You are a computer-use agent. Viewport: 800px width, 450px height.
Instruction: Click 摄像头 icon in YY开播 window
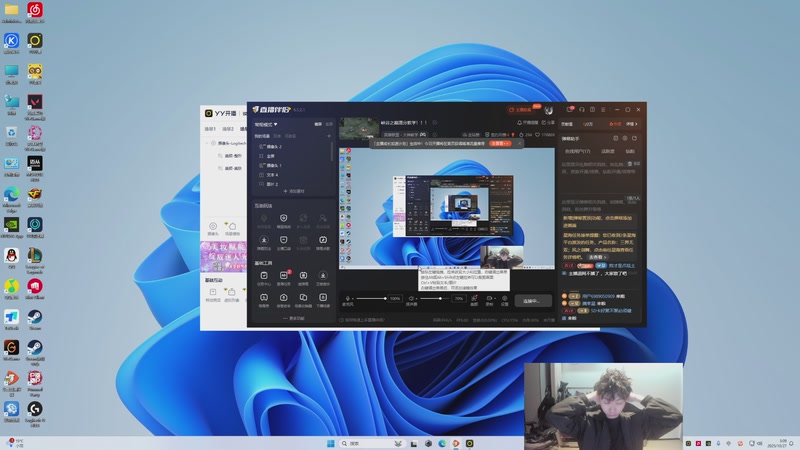coord(213,229)
